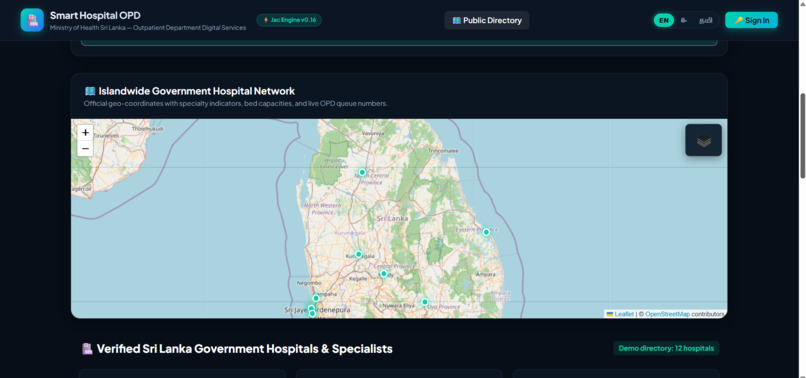Click the Negombo label on the map

(309, 283)
